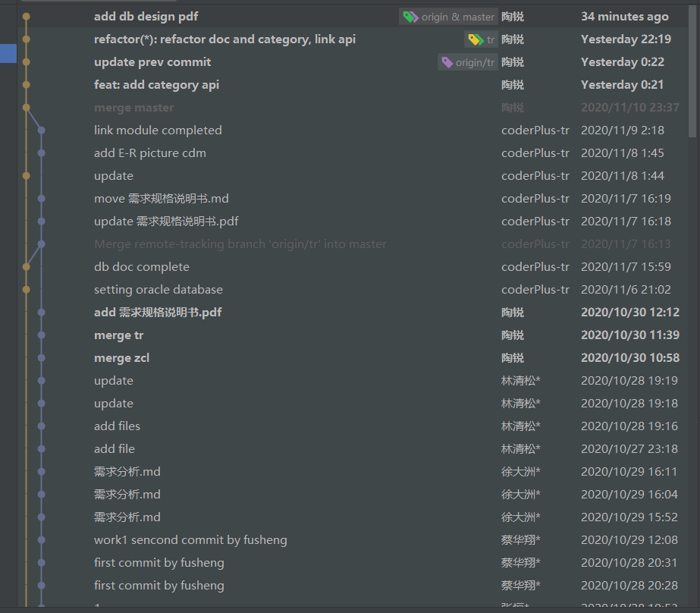Image resolution: width=700 pixels, height=613 pixels.
Task: Click the green 'origin & master' branch tag icon
Action: 410,17
